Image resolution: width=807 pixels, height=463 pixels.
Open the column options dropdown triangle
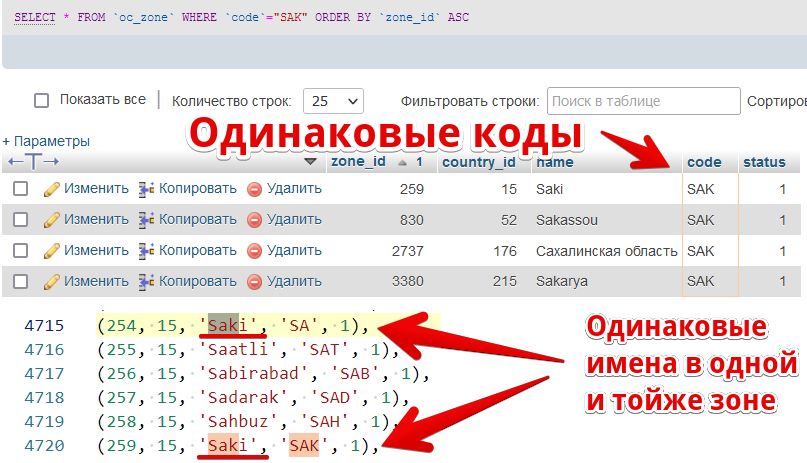310,162
